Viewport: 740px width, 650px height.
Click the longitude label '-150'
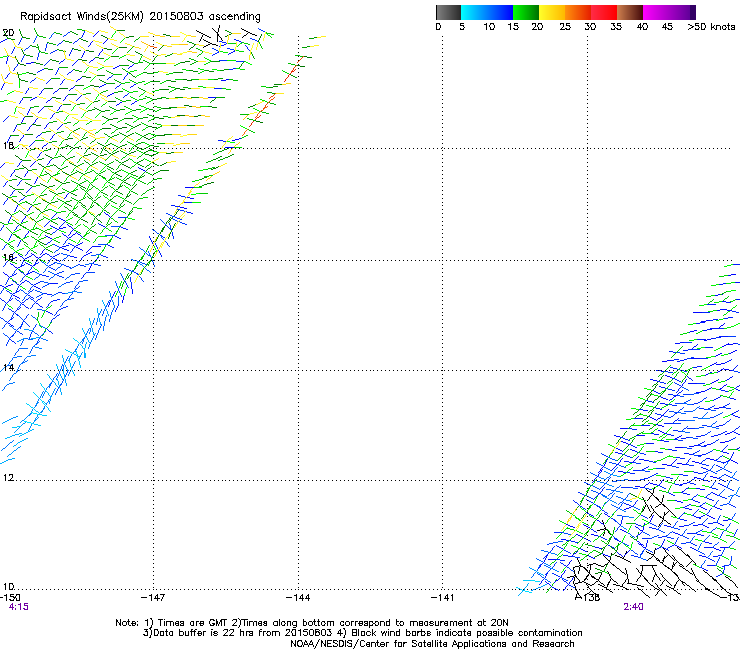[x=10, y=598]
